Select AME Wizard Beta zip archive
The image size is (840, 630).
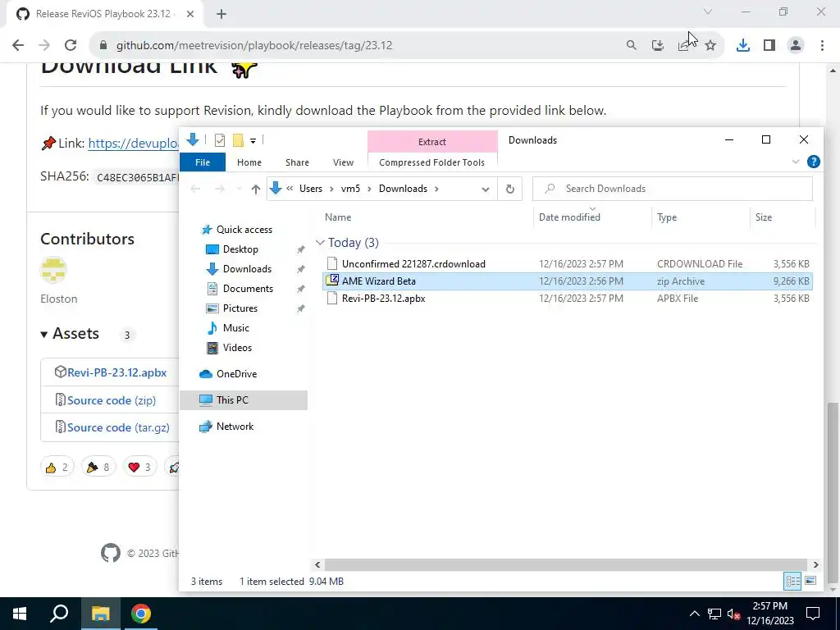coord(568,281)
